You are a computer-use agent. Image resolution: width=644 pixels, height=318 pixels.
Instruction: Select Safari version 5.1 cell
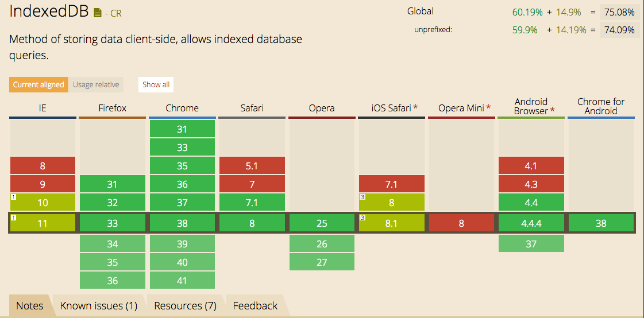[x=252, y=165]
